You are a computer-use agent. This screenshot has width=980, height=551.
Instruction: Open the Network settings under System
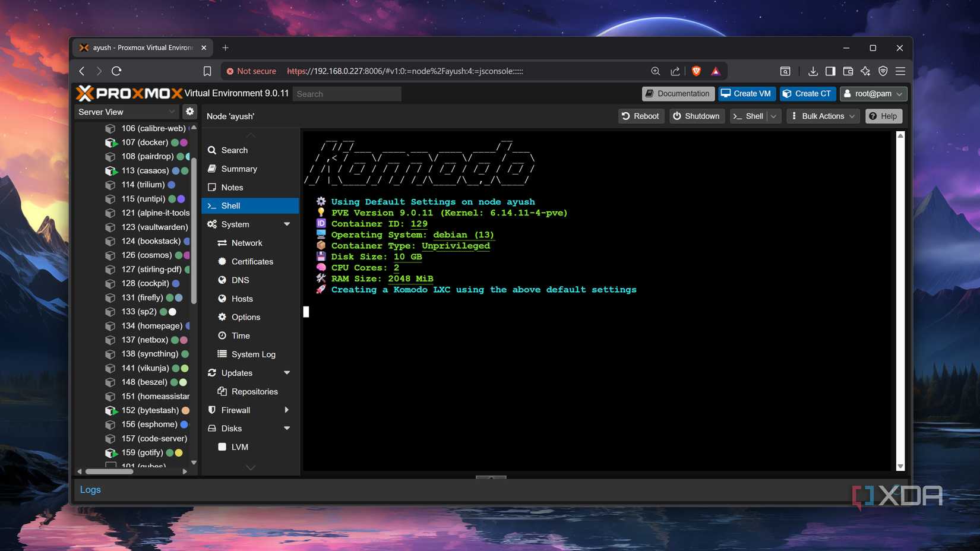click(246, 243)
